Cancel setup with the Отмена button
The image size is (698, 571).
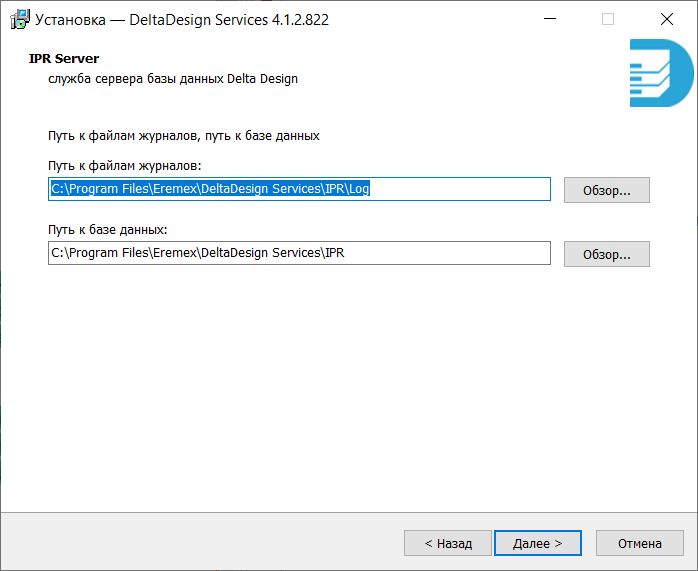click(640, 543)
